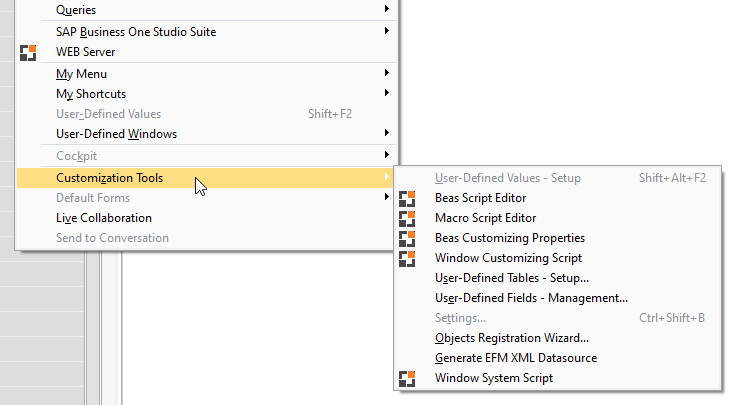
Task: Click the WEB Server Beas icon
Action: pyautogui.click(x=28, y=52)
